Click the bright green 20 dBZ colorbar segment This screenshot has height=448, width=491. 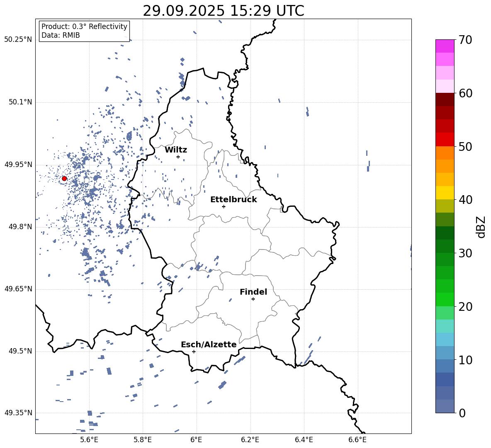pyautogui.click(x=445, y=299)
